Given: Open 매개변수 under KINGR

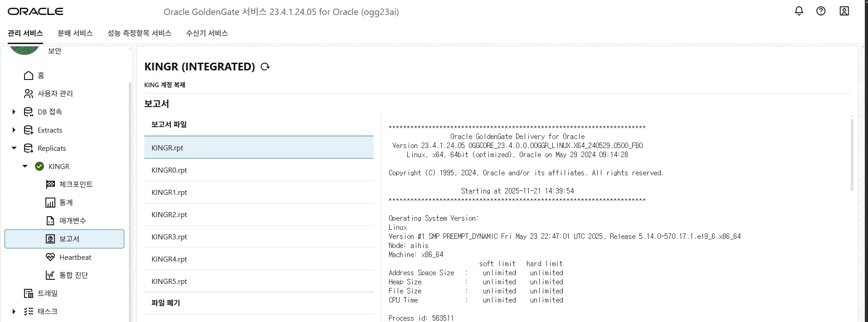Looking at the screenshot, I should point(73,221).
